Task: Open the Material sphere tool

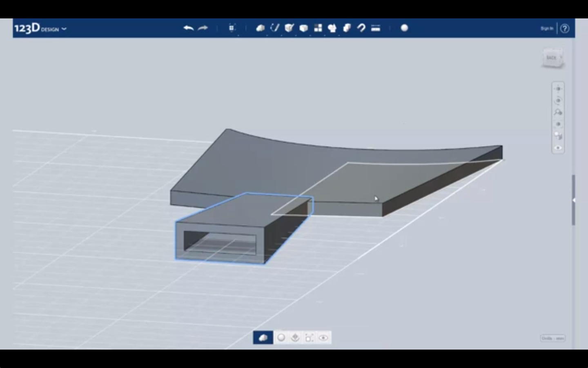Action: [404, 28]
